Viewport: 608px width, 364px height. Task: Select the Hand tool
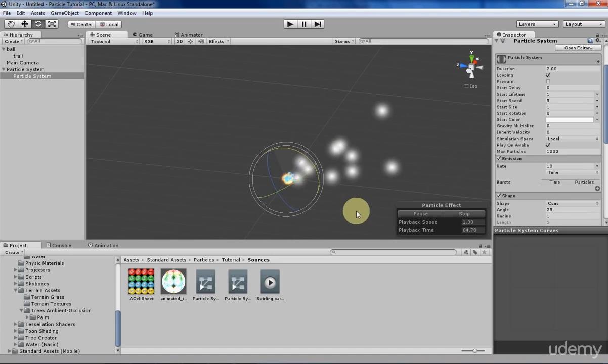point(11,24)
